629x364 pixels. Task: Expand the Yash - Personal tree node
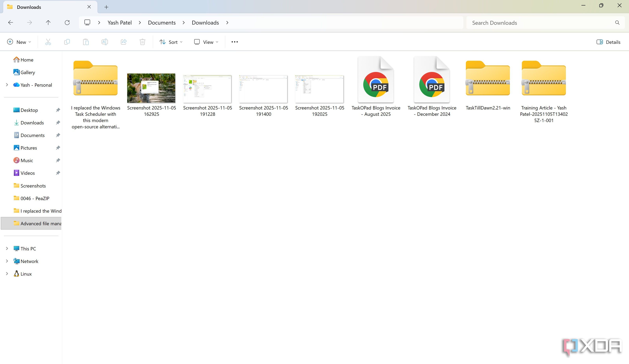coord(7,85)
